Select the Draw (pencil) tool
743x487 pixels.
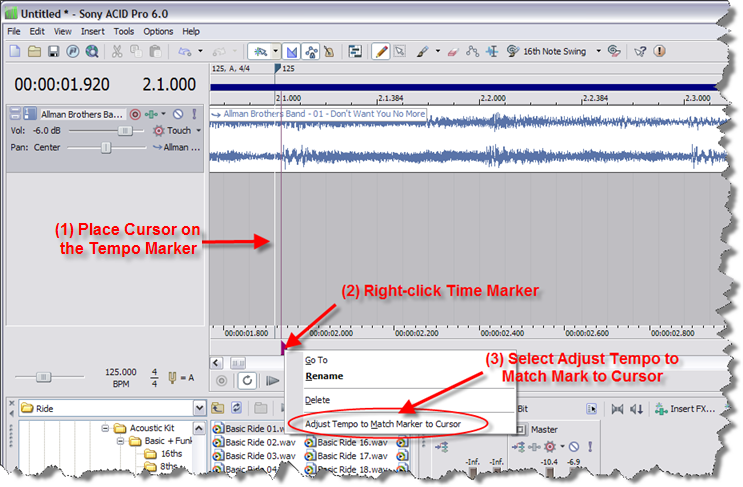pyautogui.click(x=381, y=51)
